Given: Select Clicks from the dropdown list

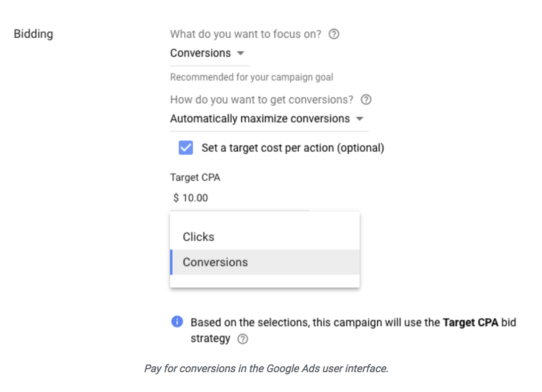Looking at the screenshot, I should tap(199, 237).
